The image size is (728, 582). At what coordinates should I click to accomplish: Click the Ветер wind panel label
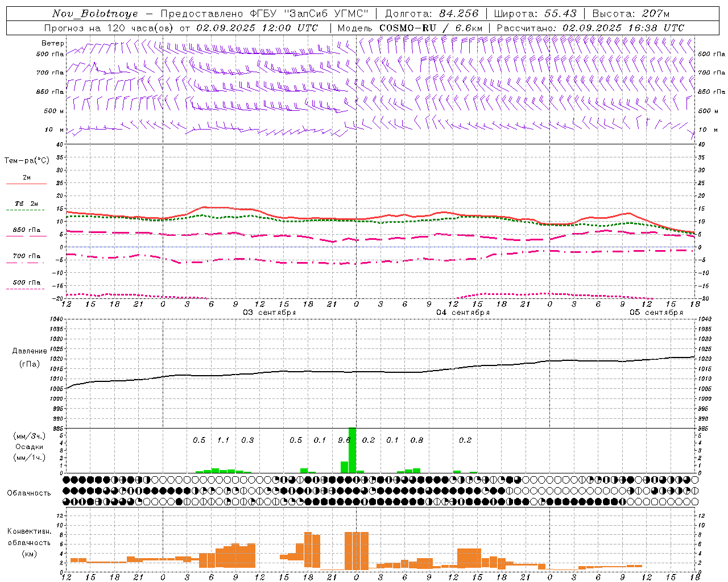click(53, 43)
